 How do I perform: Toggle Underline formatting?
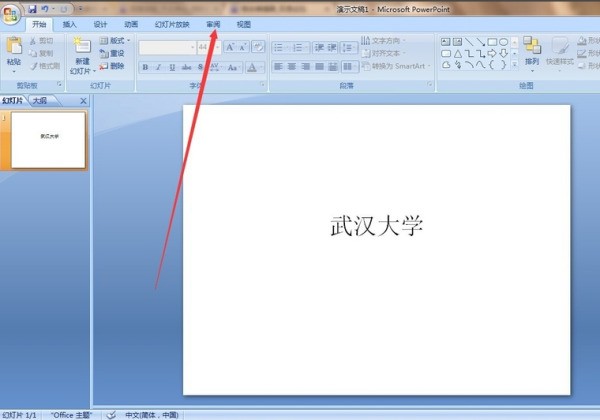[x=172, y=67]
